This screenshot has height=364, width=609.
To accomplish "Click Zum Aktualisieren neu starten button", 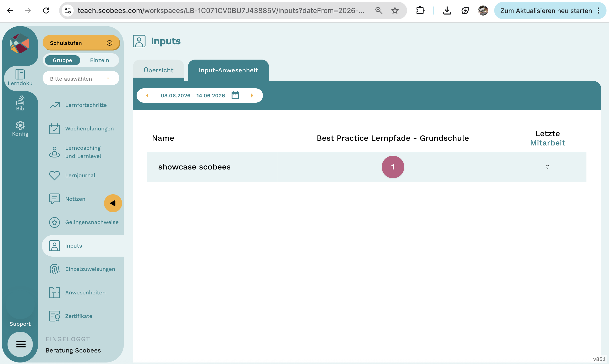I will point(546,11).
